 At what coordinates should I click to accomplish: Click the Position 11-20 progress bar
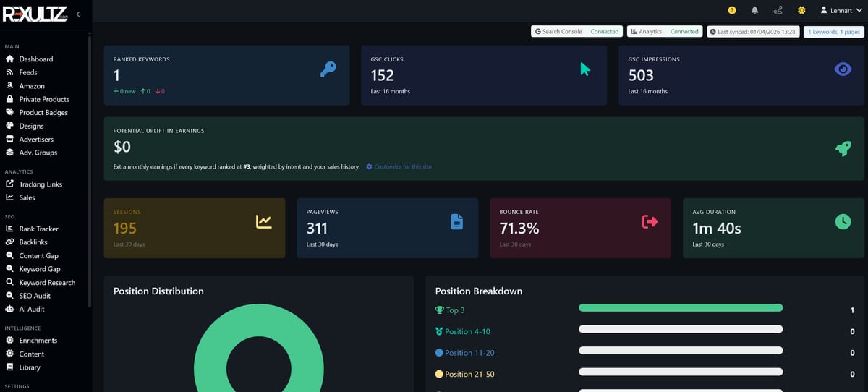point(681,351)
